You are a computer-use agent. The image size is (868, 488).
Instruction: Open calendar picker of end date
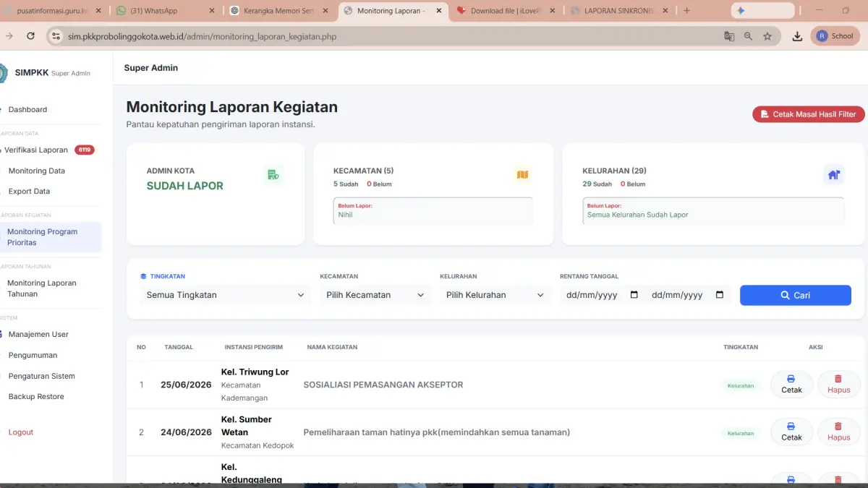[720, 295]
